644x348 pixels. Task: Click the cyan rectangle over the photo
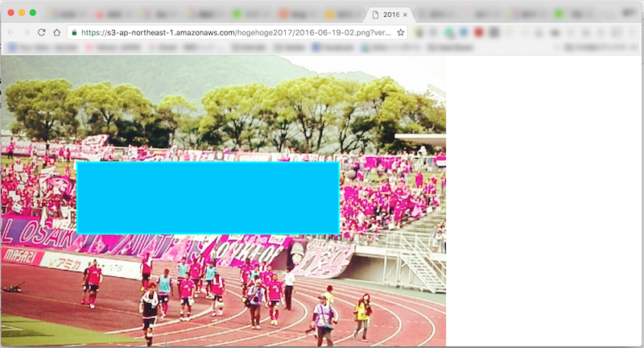(x=208, y=197)
